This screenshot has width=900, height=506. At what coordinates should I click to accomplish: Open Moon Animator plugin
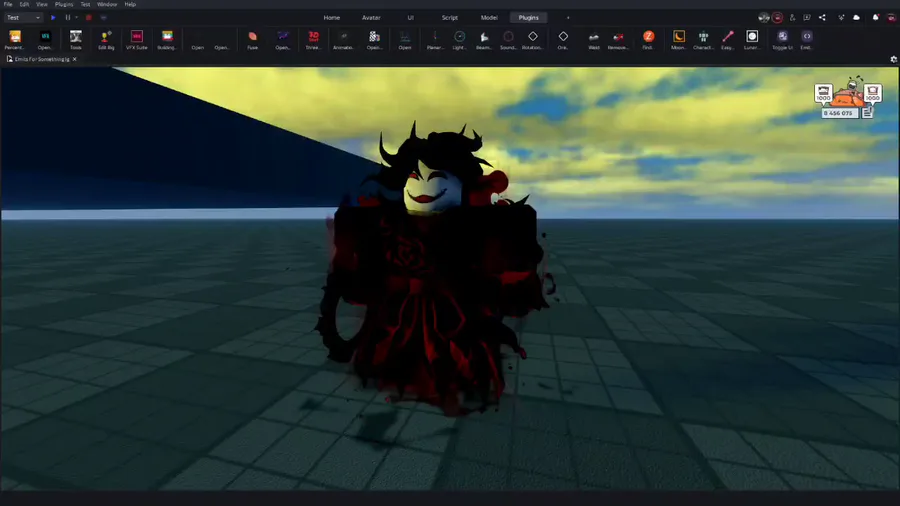[678, 39]
